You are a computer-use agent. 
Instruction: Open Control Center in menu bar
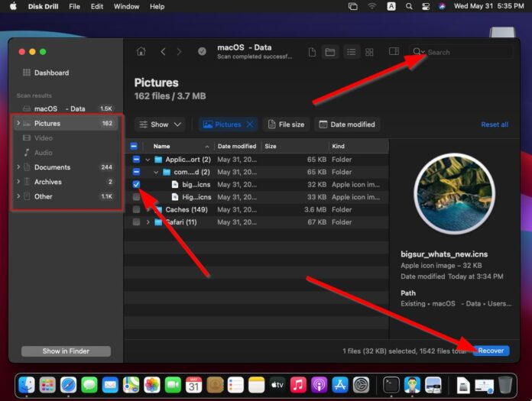point(426,6)
